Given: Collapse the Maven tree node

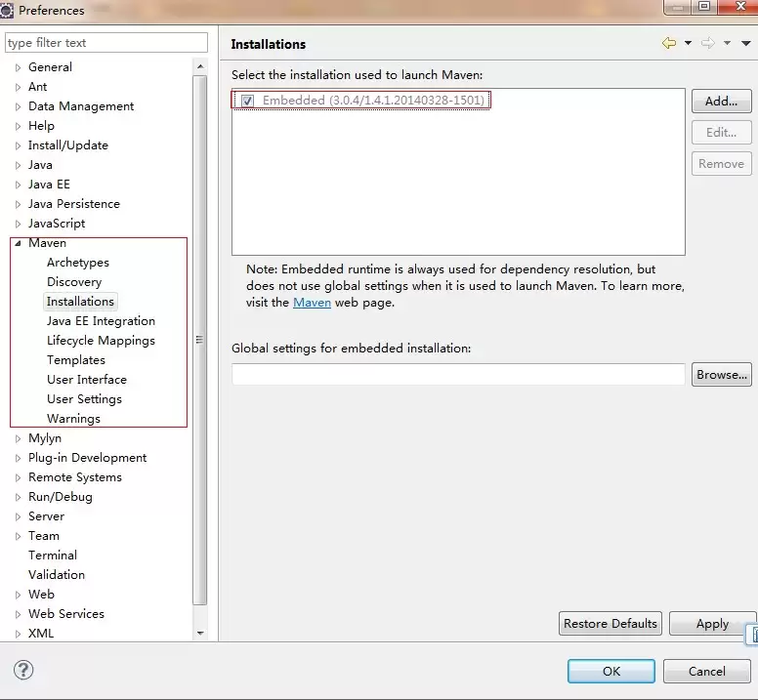Looking at the screenshot, I should (18, 243).
